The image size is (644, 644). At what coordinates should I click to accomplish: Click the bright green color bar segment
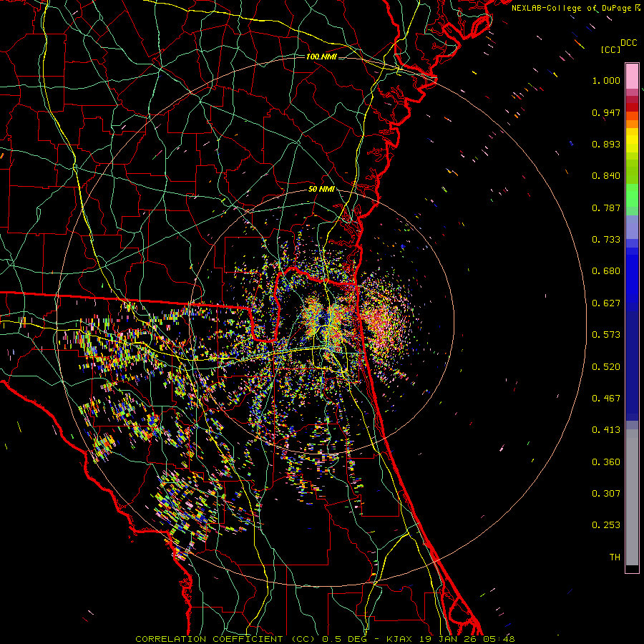pos(632,195)
